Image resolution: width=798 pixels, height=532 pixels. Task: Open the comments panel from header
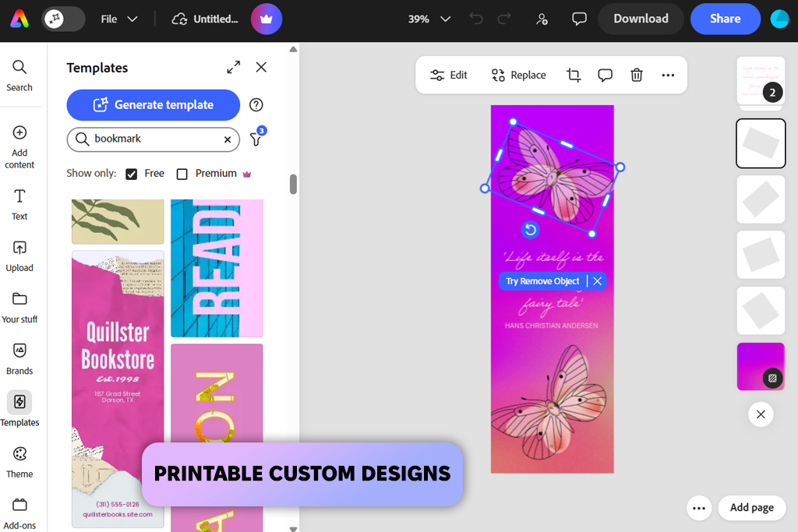tap(579, 19)
